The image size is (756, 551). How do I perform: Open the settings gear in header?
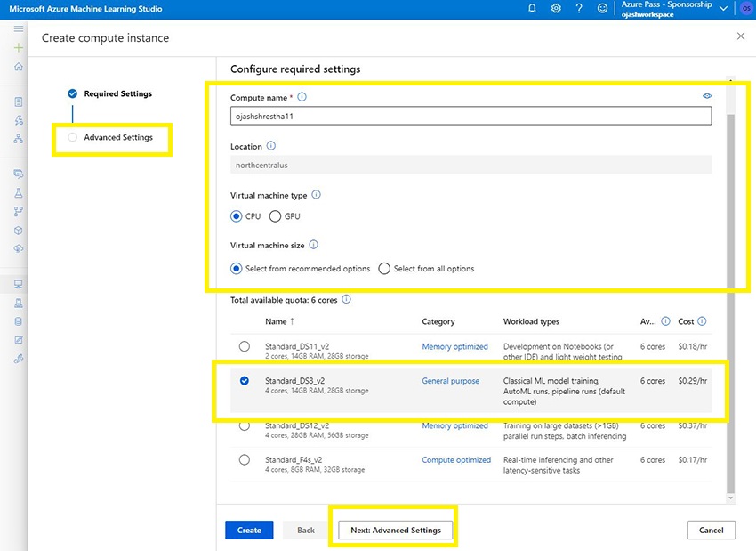point(556,8)
